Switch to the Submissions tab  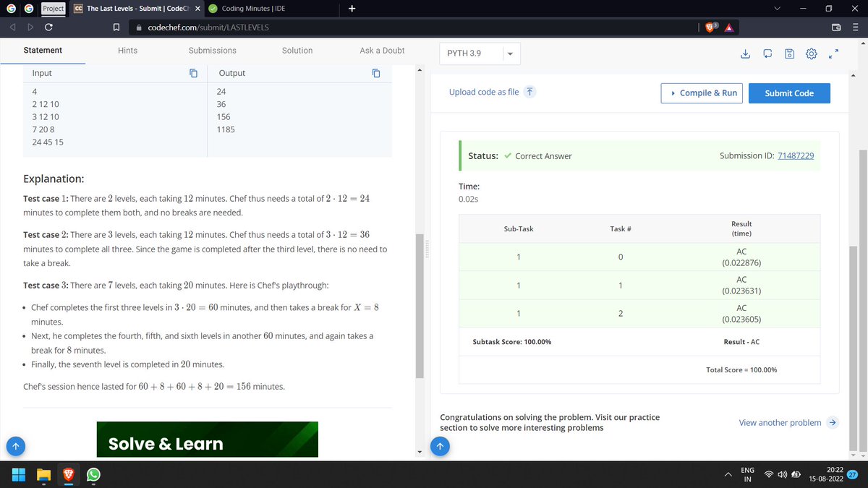pyautogui.click(x=212, y=51)
